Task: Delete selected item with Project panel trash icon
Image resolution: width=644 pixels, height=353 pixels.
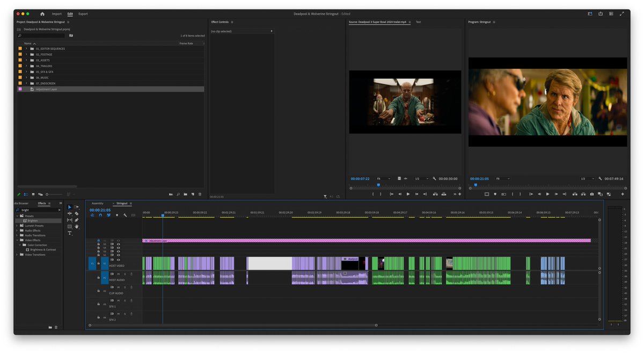Action: tap(200, 194)
